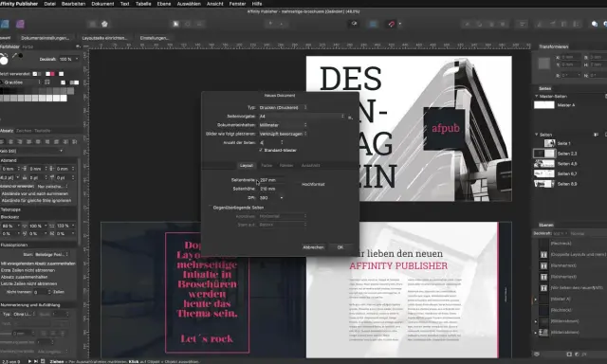Click Dokumenteinstellungen... button

(45, 38)
